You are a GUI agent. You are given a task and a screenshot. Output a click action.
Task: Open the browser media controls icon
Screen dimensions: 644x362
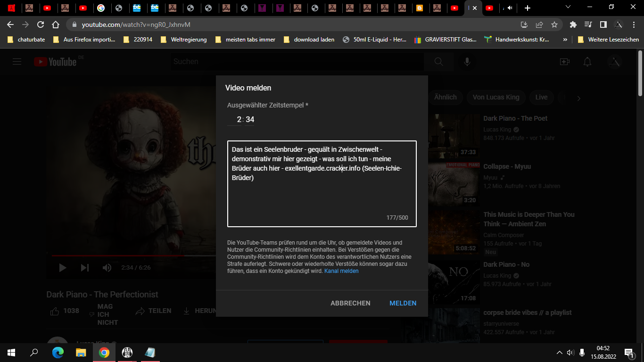(x=588, y=25)
